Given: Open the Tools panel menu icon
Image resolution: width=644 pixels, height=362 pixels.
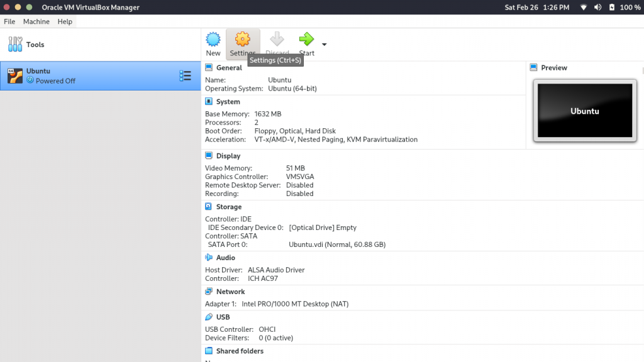Looking at the screenshot, I should click(15, 44).
